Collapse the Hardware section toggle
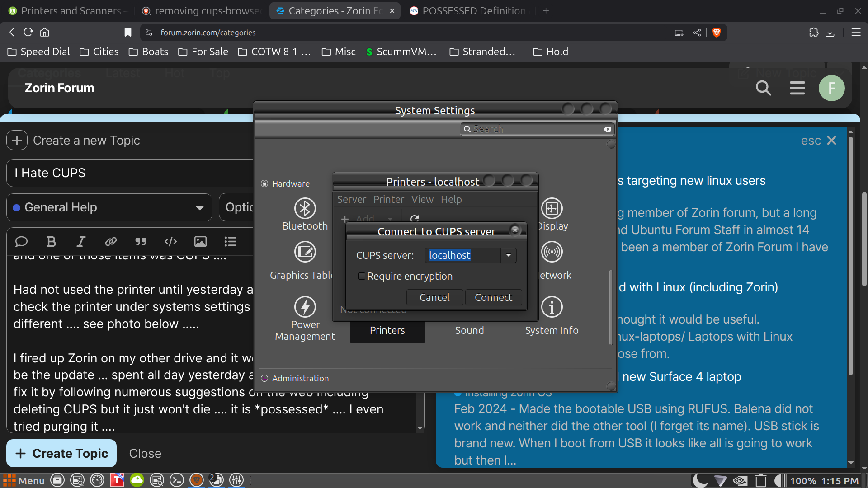Image resolution: width=868 pixels, height=488 pixels. click(x=264, y=183)
